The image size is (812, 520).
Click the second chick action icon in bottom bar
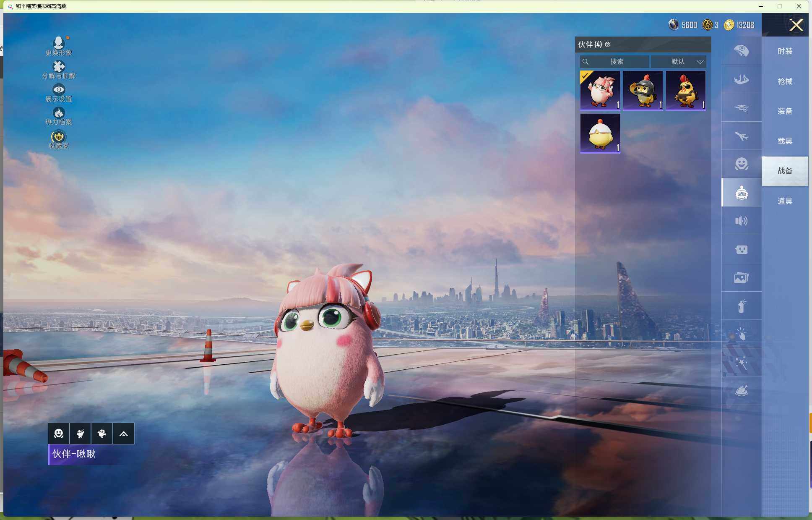pos(102,434)
